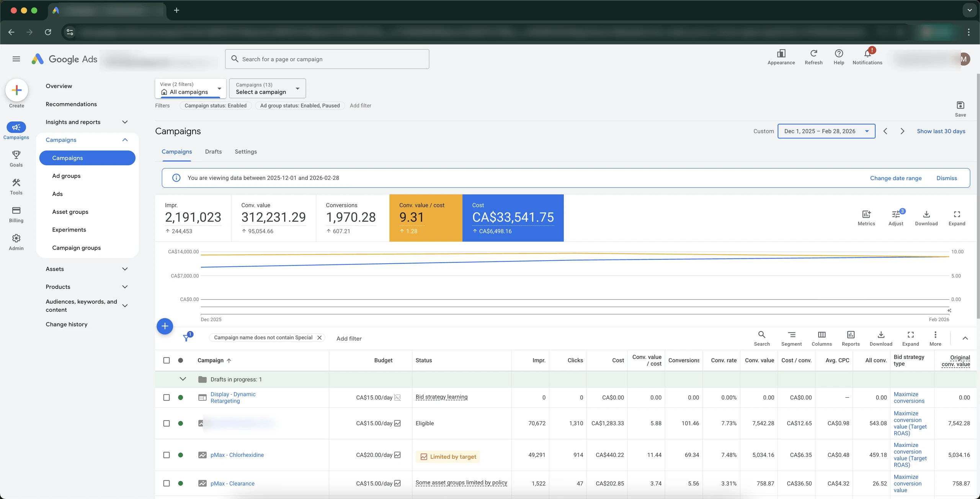Image resolution: width=980 pixels, height=499 pixels.
Task: Open Asset groups in the sidebar
Action: 70,212
